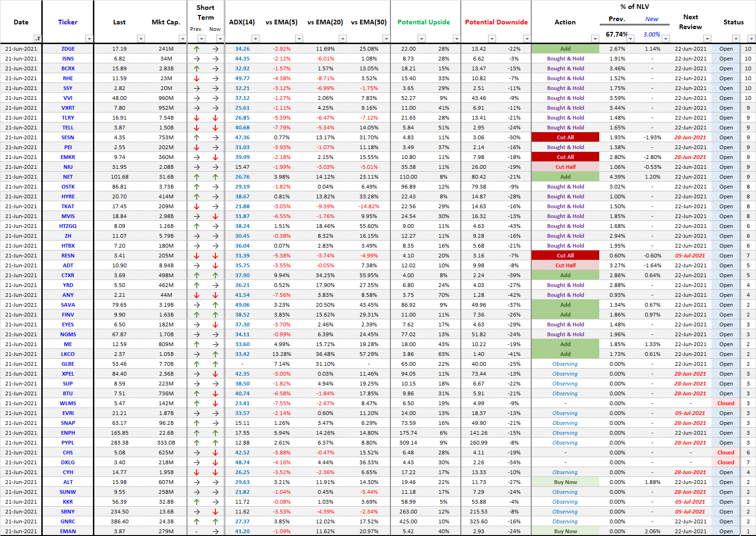Click LKCO row's Now green up arrow
756x536 pixels.
click(215, 354)
